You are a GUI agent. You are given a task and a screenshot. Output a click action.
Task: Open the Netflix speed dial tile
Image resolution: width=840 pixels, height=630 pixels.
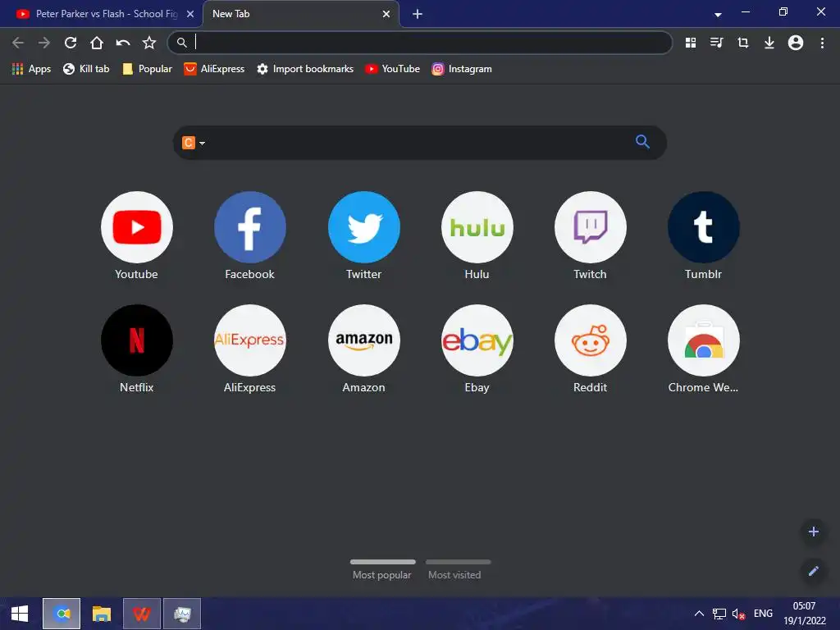coord(137,349)
